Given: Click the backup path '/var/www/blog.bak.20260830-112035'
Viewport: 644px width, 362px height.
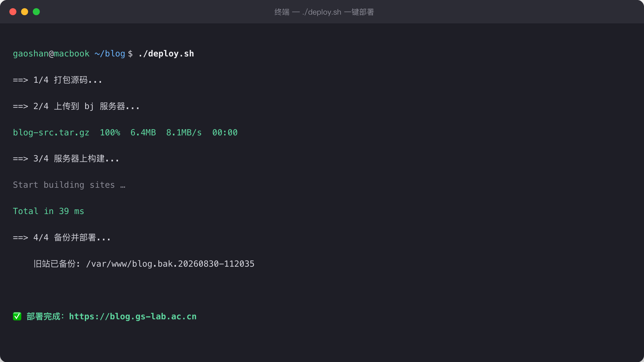Looking at the screenshot, I should coord(170,264).
